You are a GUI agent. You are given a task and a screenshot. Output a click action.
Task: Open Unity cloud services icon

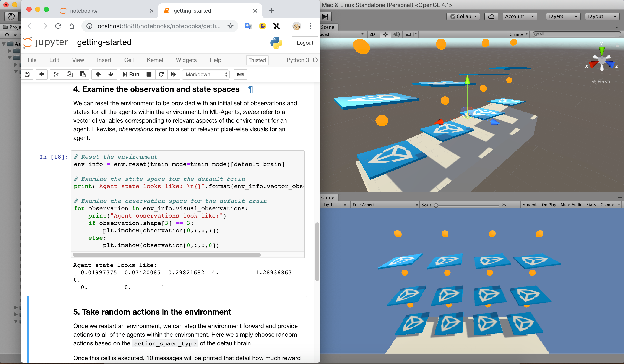491,16
